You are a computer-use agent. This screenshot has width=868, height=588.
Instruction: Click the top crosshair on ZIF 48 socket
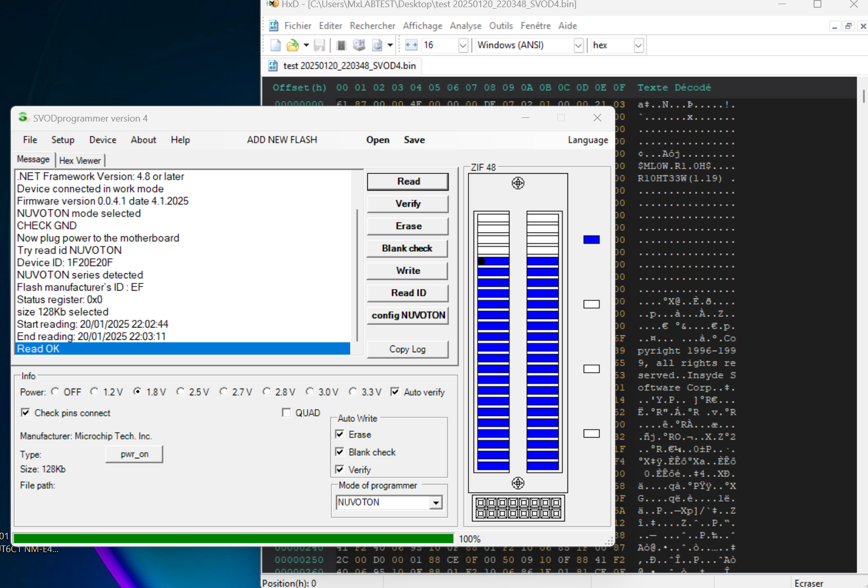(518, 183)
